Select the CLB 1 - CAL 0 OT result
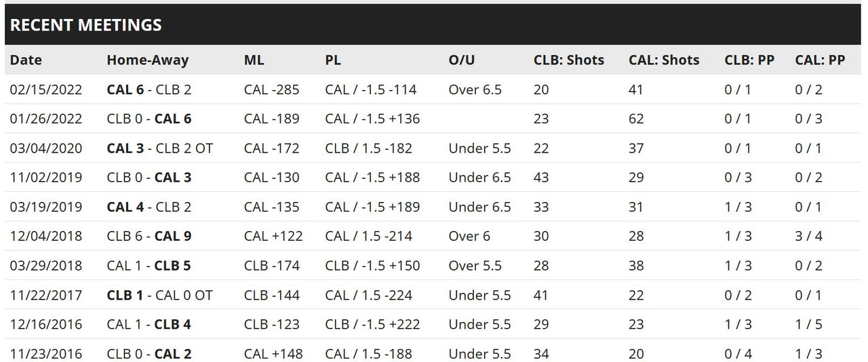Image resolution: width=868 pixels, height=362 pixels. [x=159, y=295]
